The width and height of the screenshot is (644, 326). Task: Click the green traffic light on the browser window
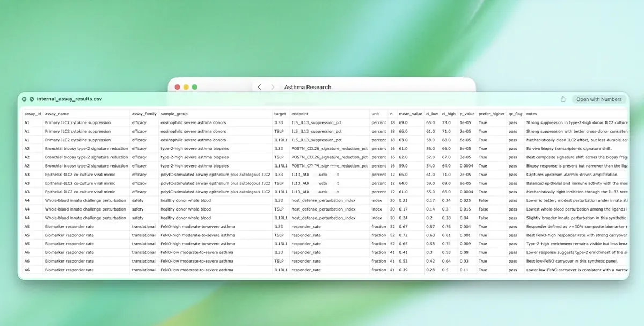point(194,86)
